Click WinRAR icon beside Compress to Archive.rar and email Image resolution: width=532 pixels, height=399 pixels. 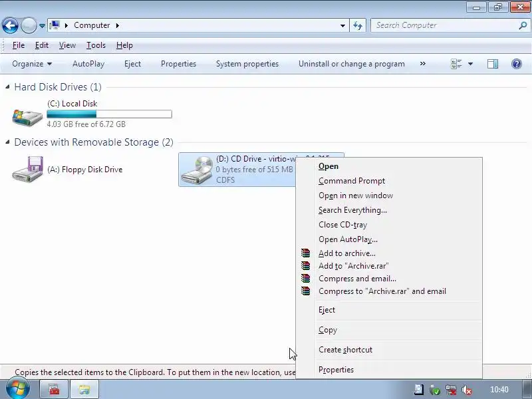click(305, 291)
